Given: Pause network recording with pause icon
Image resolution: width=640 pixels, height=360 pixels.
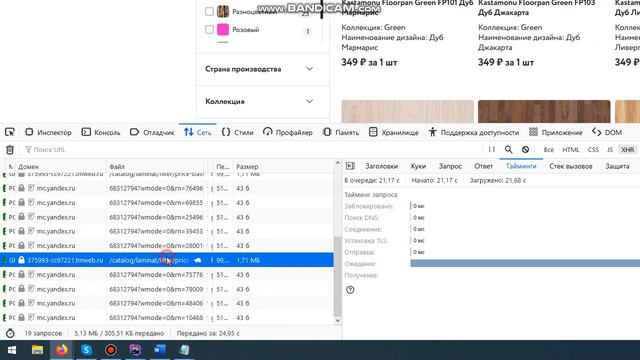Looking at the screenshot, I should click(491, 149).
